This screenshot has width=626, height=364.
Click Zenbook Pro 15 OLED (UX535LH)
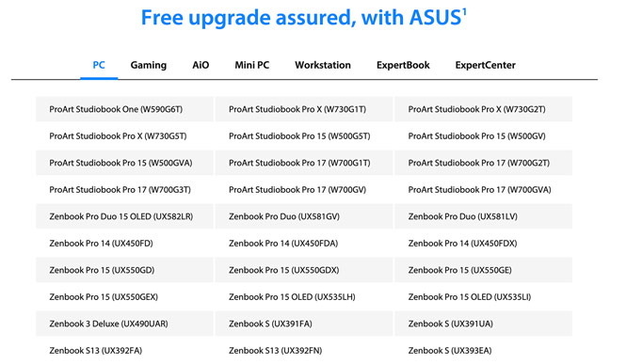[304, 296]
